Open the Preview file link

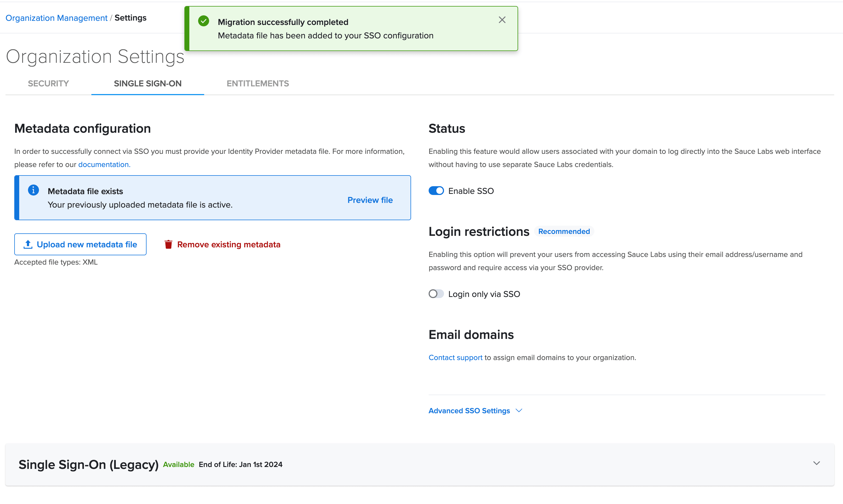coord(370,200)
